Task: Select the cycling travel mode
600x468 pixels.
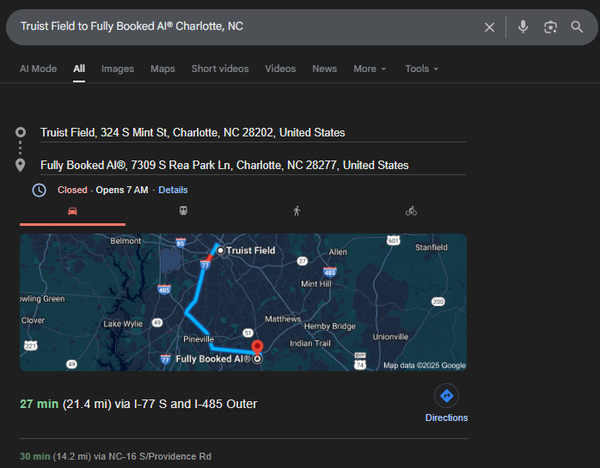Action: [411, 211]
